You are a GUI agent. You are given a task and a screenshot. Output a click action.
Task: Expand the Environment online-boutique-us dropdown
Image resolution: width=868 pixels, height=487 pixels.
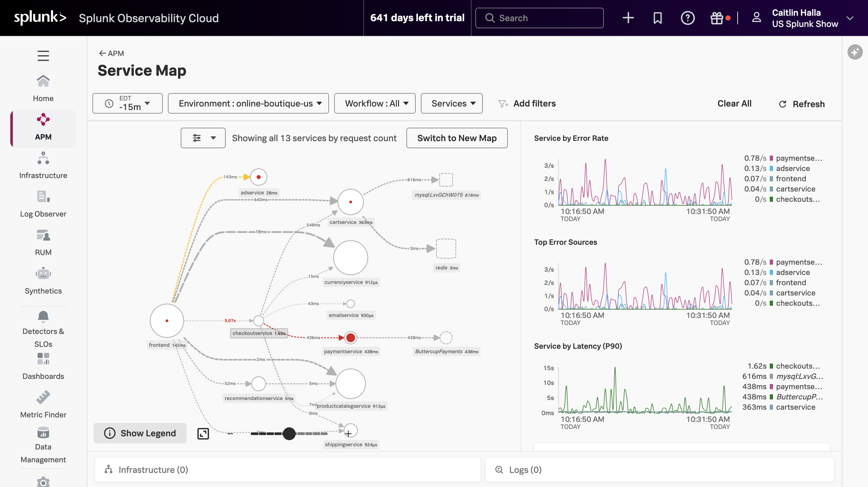coord(248,103)
